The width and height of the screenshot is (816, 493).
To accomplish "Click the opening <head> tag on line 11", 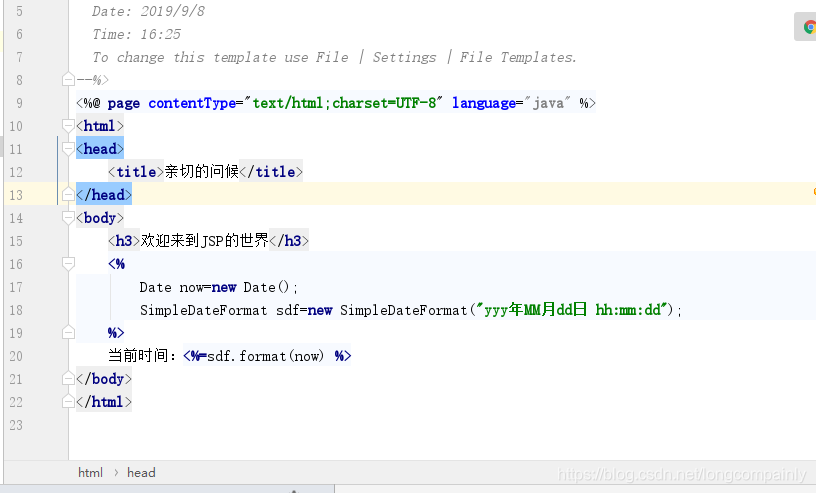I will 100,149.
